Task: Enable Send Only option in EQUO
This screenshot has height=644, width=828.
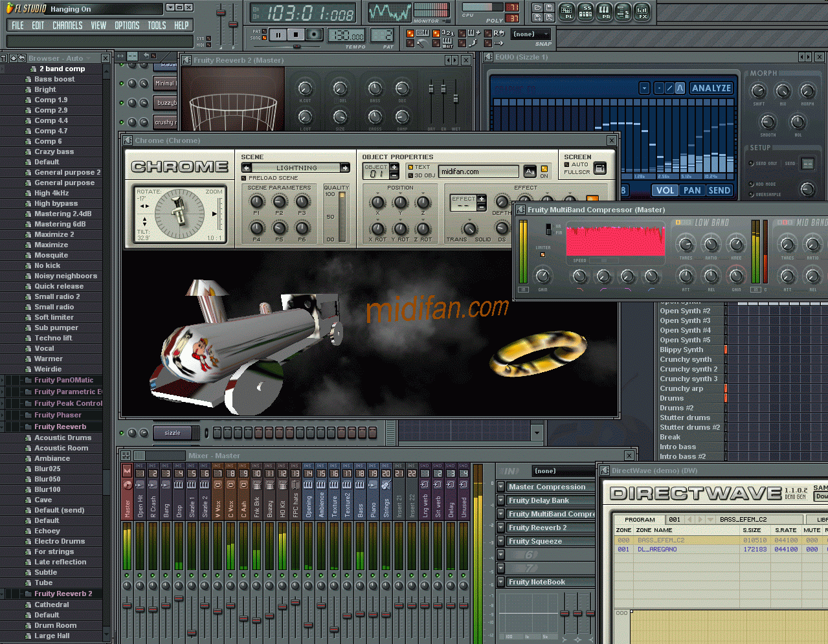Action: click(751, 164)
